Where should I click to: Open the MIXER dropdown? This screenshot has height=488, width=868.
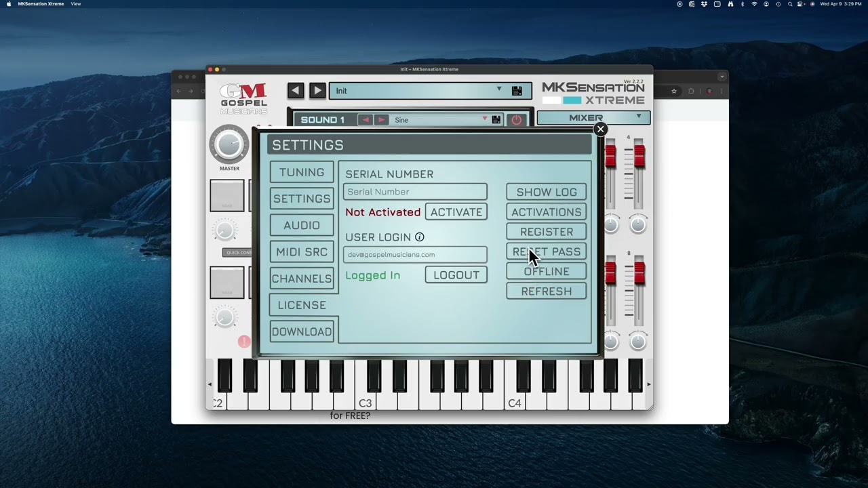click(593, 118)
